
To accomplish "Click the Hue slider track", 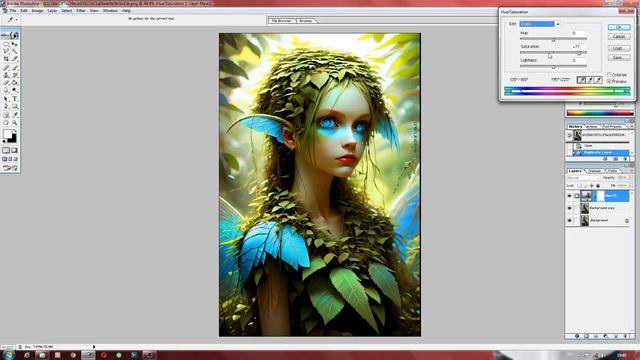I will (553, 39).
